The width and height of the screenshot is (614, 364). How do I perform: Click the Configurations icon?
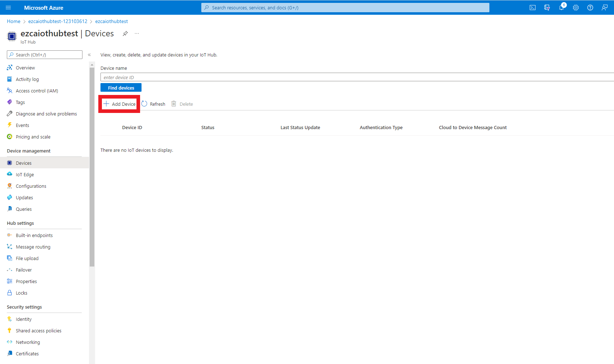coord(10,186)
